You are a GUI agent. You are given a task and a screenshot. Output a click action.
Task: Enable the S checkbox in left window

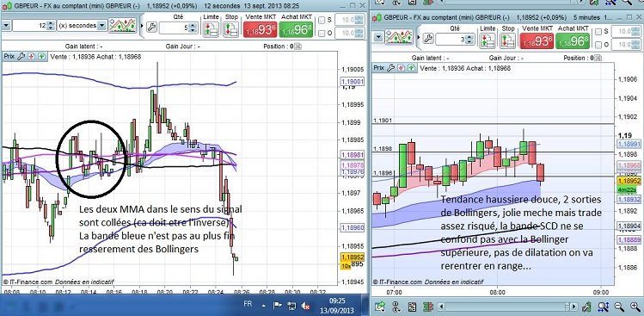click(x=322, y=21)
